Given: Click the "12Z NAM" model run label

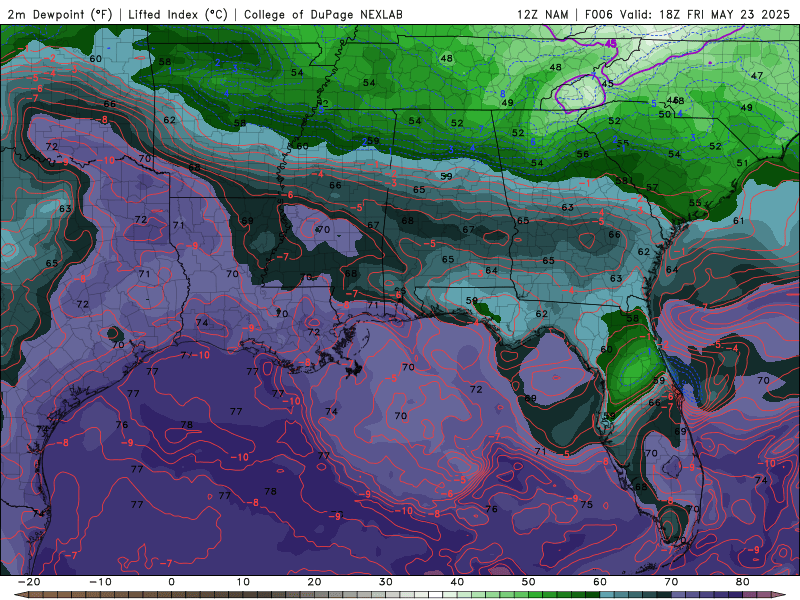Looking at the screenshot, I should (x=543, y=15).
